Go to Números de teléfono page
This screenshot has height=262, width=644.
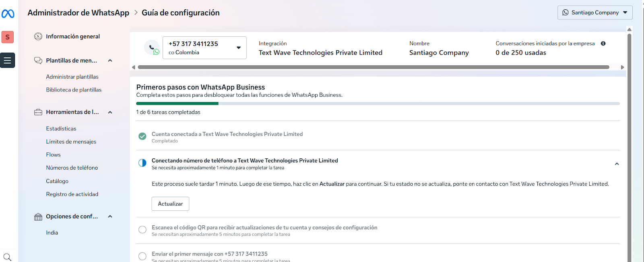pyautogui.click(x=72, y=168)
